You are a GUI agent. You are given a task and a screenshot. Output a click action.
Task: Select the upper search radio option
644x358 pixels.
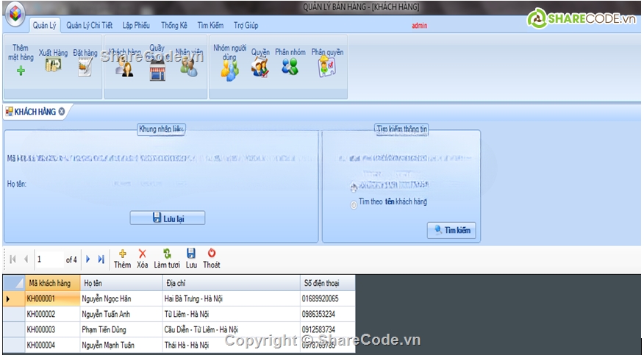354,187
